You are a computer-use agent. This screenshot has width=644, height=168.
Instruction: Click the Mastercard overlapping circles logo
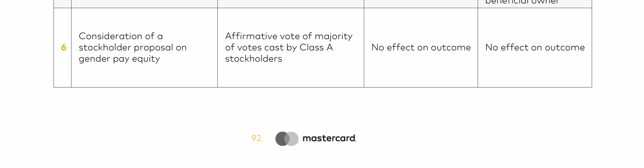287,139
